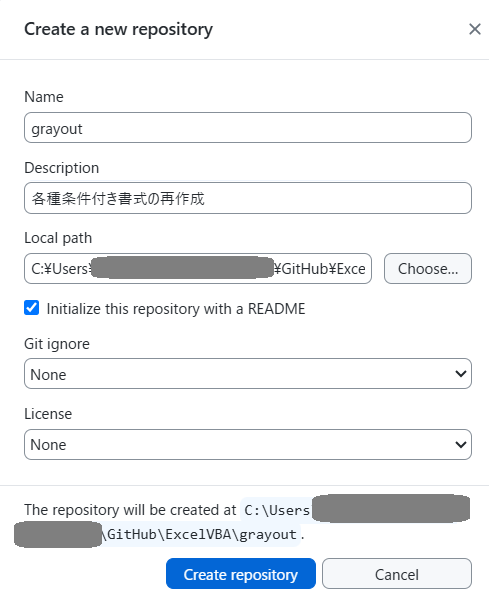Viewport: 489px width, 608px height.
Task: Focus the Description field with Japanese text
Action: point(248,198)
